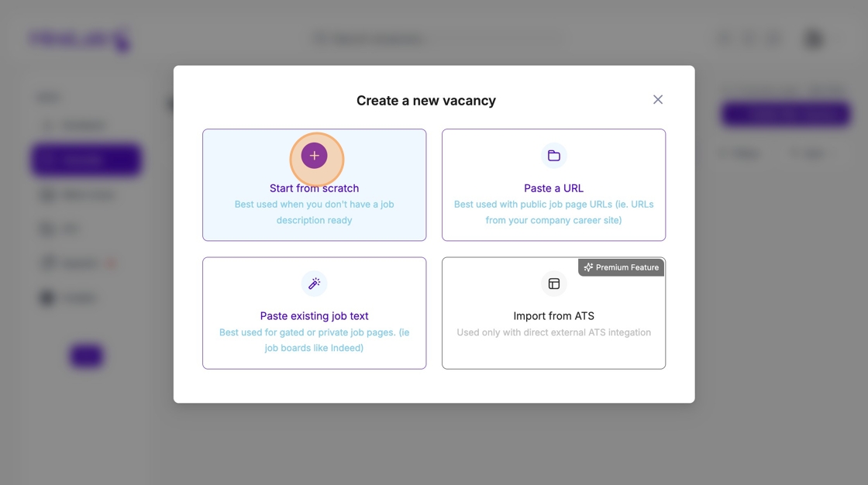
Task: Click the magic wand icon for pasting job text
Action: 314,284
